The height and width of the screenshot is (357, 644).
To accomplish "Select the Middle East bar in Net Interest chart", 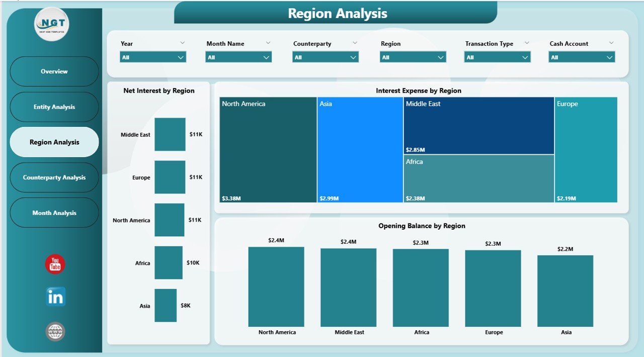I will 170,134.
